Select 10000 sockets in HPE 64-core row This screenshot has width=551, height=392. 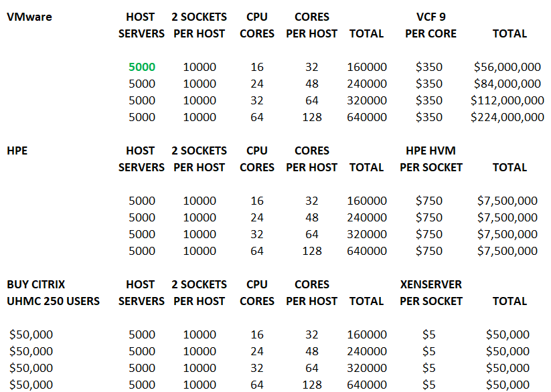tap(200, 251)
